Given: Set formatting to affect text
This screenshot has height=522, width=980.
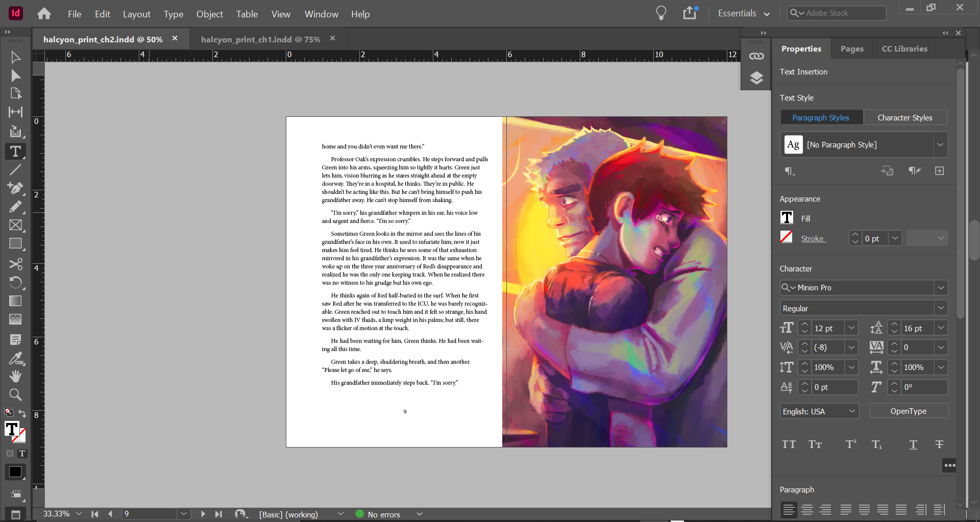Looking at the screenshot, I should click(22, 453).
